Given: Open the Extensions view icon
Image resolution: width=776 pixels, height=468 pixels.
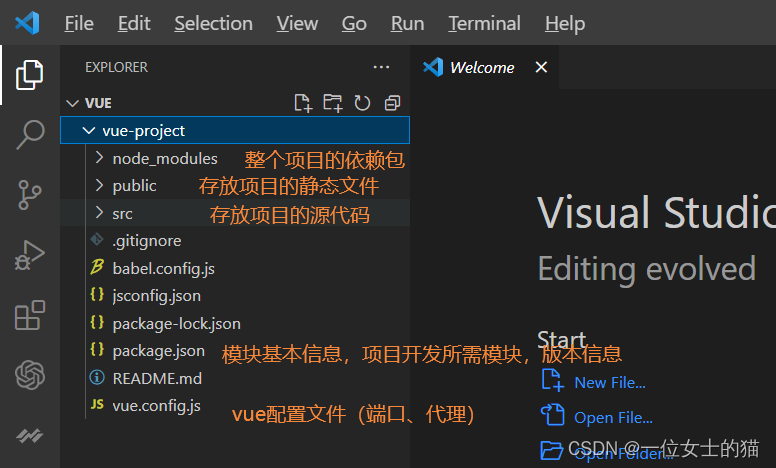Looking at the screenshot, I should point(30,315).
